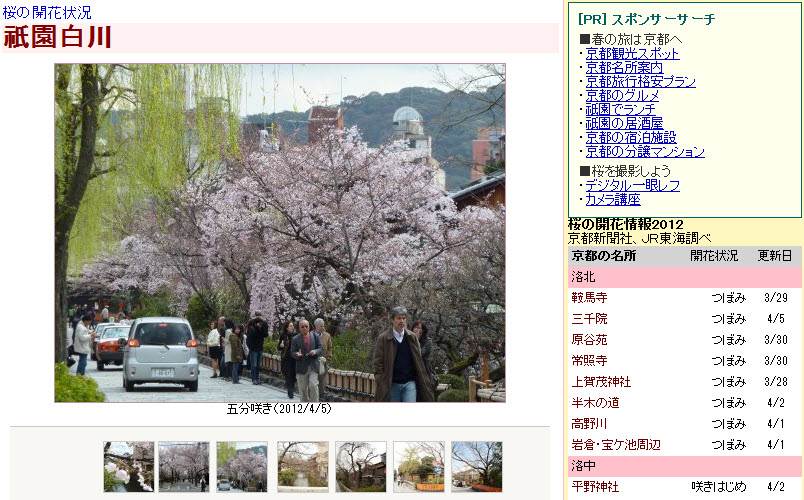Select the fifth thumbnail with bare branches
Viewport: 804px width, 500px height.
pyautogui.click(x=361, y=467)
